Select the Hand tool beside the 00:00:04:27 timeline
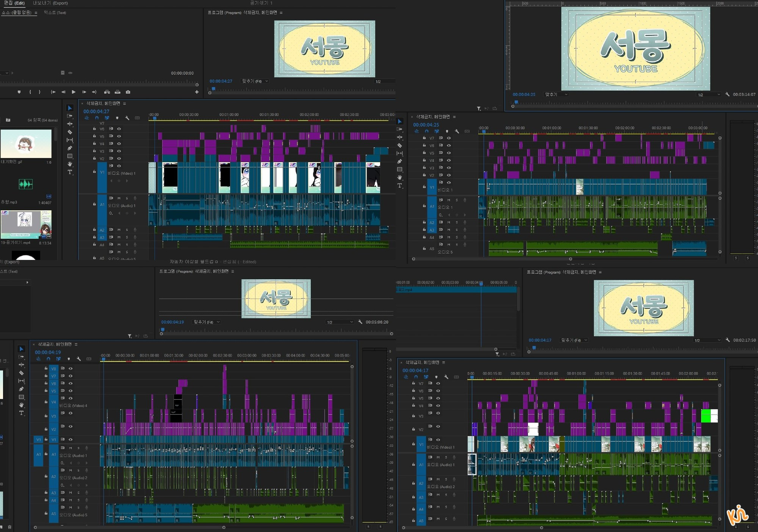The image size is (758, 532). coord(70,164)
